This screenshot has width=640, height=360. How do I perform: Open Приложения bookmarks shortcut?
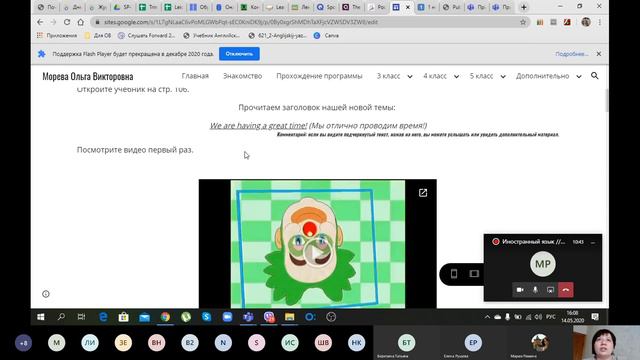click(57, 36)
